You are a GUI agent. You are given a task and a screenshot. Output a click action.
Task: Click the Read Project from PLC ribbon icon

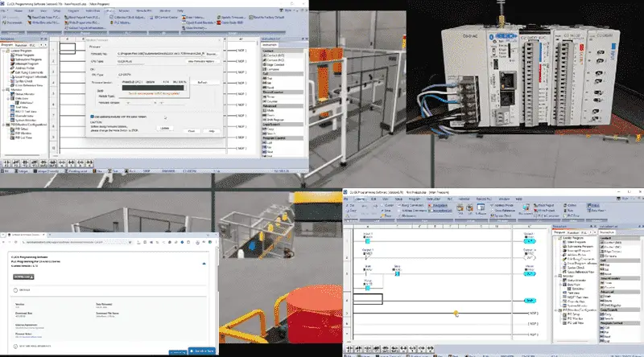click(67, 17)
